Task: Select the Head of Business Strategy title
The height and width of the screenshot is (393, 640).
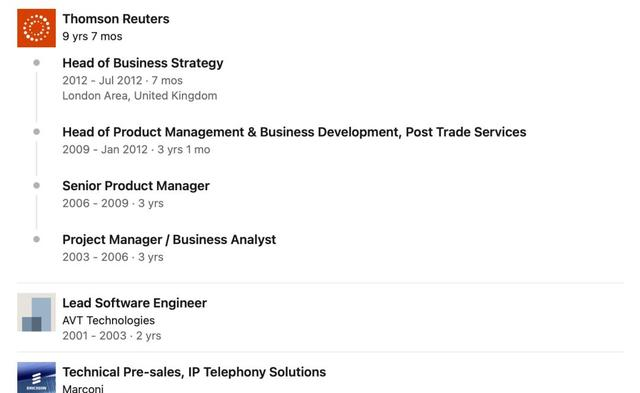Action: [x=143, y=63]
